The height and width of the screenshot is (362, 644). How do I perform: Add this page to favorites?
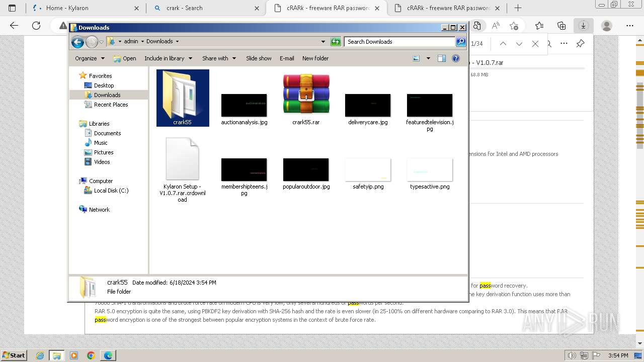[514, 26]
